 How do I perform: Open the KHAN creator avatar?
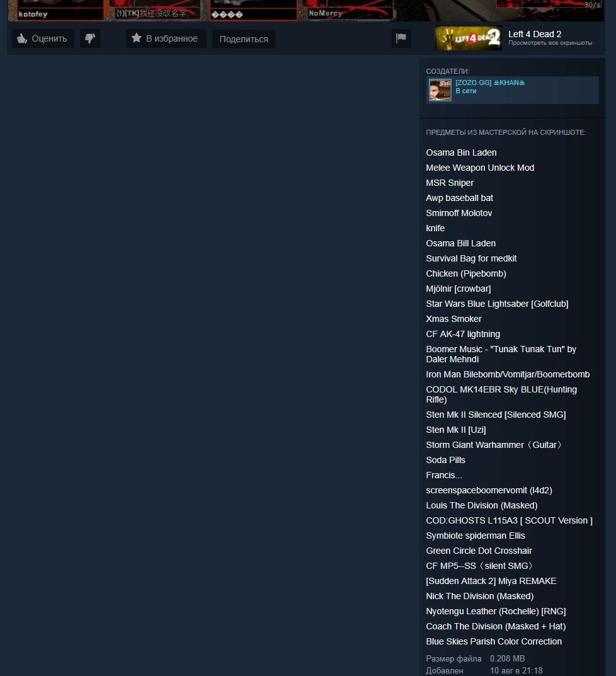tap(440, 90)
